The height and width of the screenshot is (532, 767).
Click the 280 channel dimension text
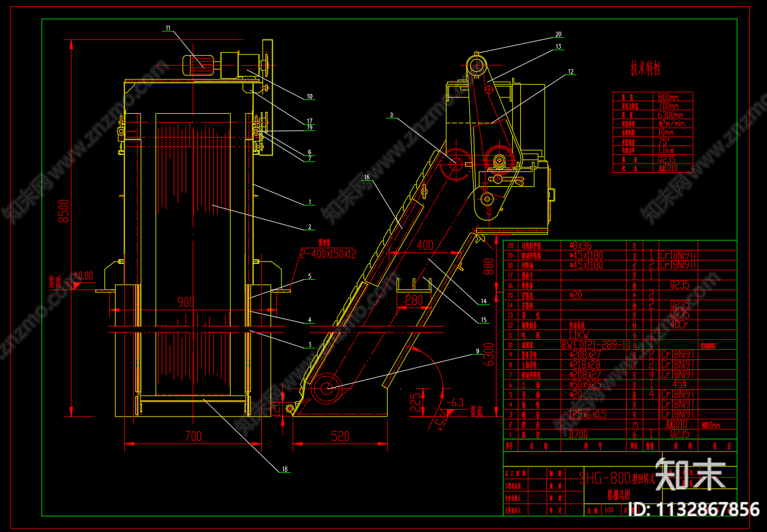pyautogui.click(x=414, y=300)
